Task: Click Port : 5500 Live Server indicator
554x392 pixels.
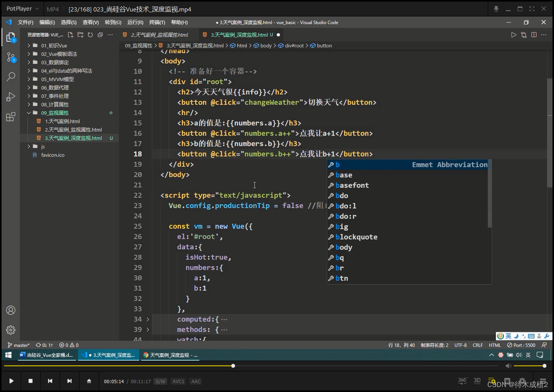Action: click(x=521, y=345)
